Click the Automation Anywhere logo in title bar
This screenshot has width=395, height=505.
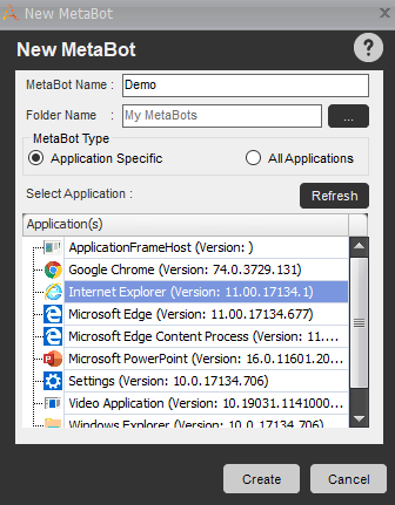(x=10, y=13)
